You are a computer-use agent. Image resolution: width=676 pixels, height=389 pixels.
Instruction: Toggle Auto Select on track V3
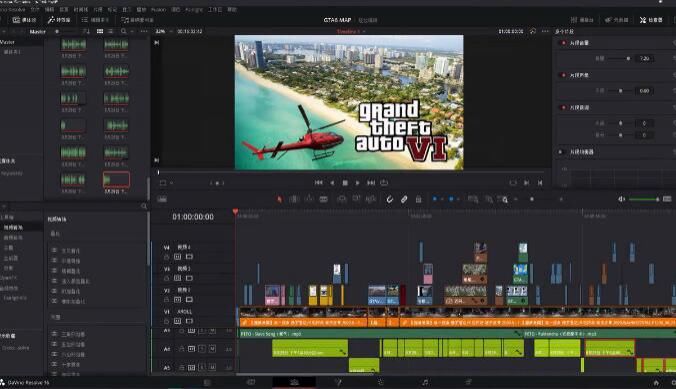coord(178,278)
